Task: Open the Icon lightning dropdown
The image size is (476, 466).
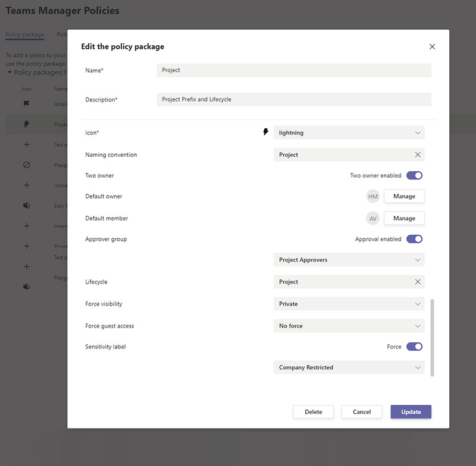Action: coord(349,133)
